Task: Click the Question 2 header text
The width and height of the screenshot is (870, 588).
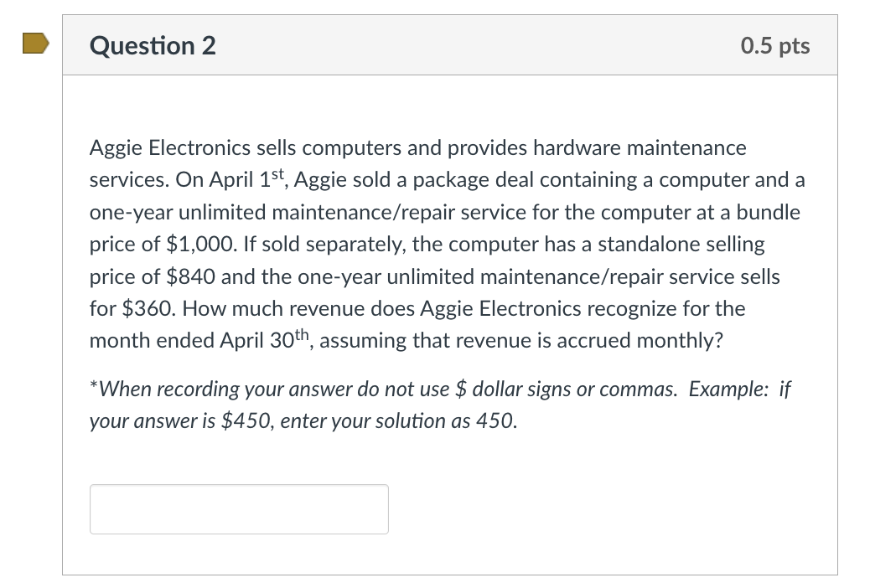Action: coord(152,46)
